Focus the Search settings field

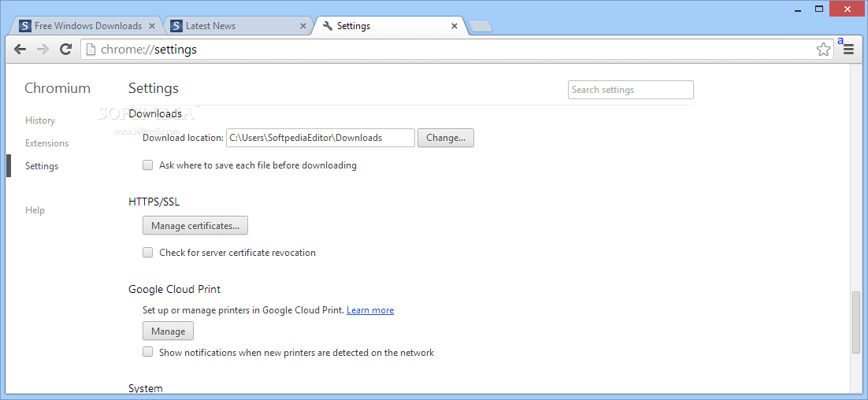click(x=630, y=90)
